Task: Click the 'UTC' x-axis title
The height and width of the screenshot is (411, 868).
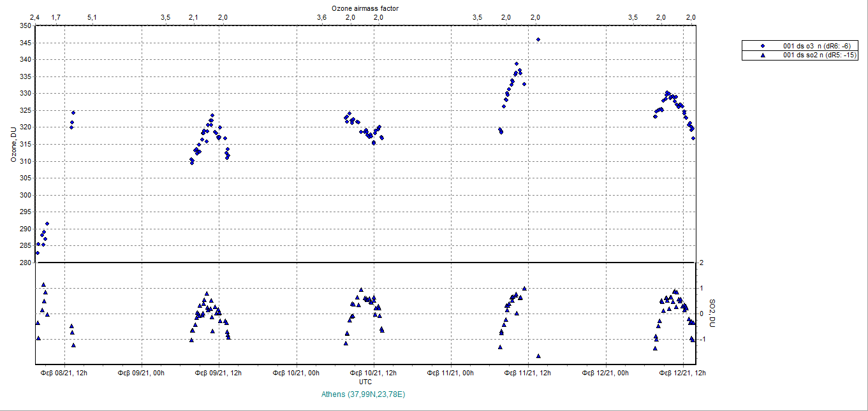Action: (365, 382)
